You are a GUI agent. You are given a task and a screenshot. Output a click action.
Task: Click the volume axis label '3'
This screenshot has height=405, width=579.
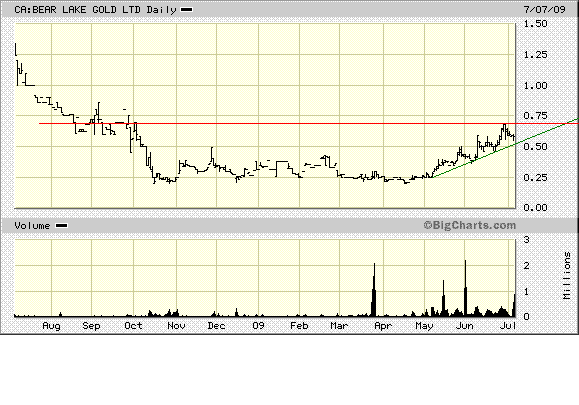[527, 240]
